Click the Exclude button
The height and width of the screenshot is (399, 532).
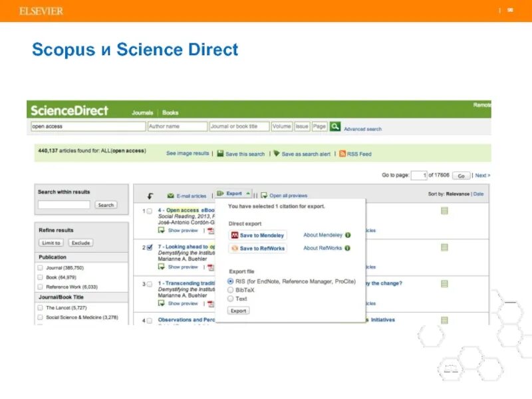(80, 243)
